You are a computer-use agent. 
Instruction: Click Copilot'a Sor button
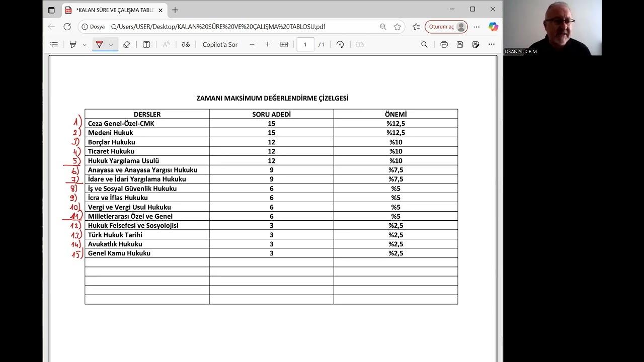pyautogui.click(x=220, y=45)
